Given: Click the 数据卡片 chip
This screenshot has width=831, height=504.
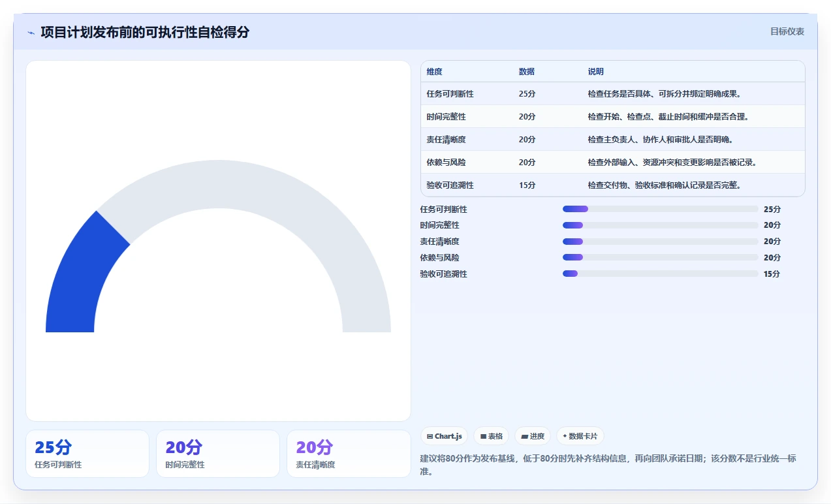Looking at the screenshot, I should pos(580,436).
